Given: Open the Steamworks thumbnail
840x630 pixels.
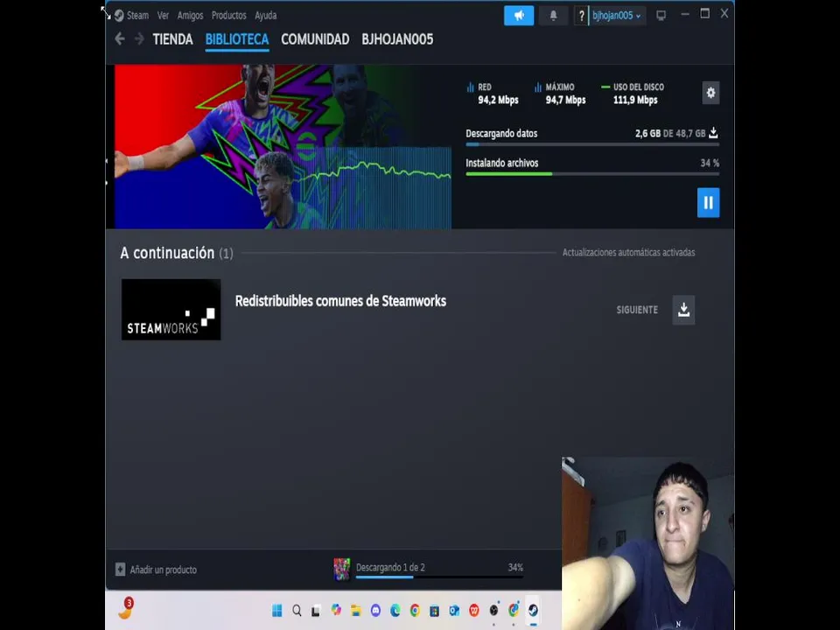Looking at the screenshot, I should 171,309.
